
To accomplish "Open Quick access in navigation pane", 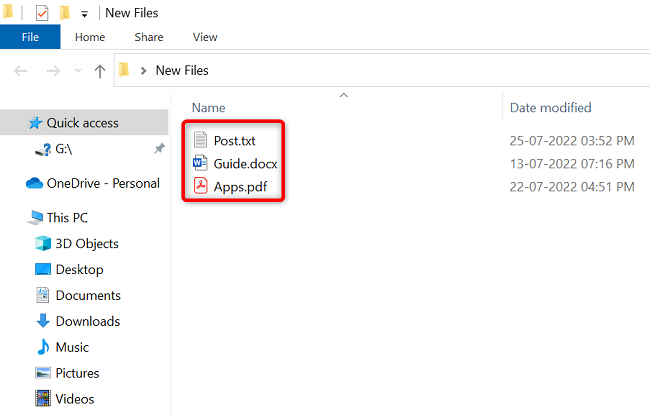I will pos(84,123).
